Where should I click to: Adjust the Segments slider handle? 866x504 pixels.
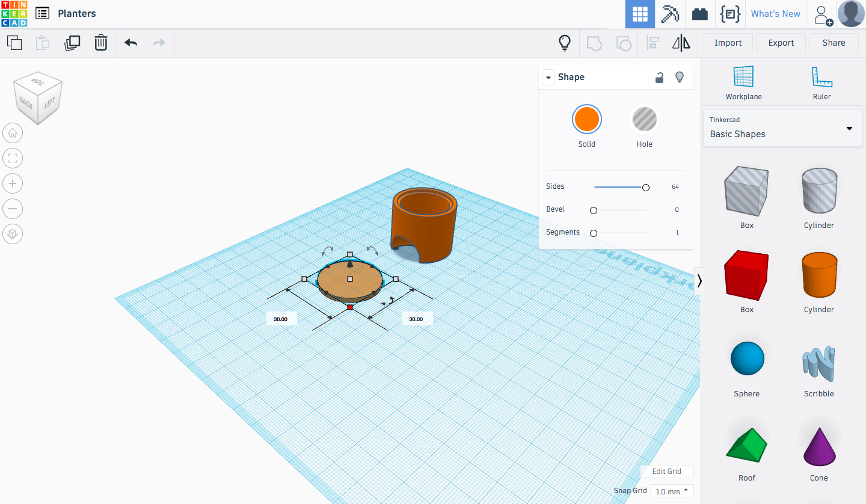click(x=594, y=233)
